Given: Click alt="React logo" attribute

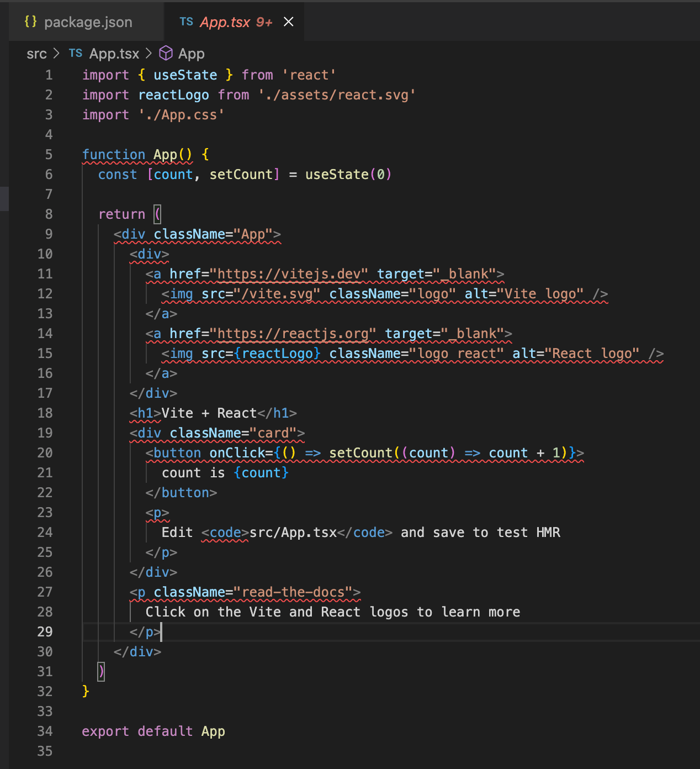Looking at the screenshot, I should [x=576, y=354].
